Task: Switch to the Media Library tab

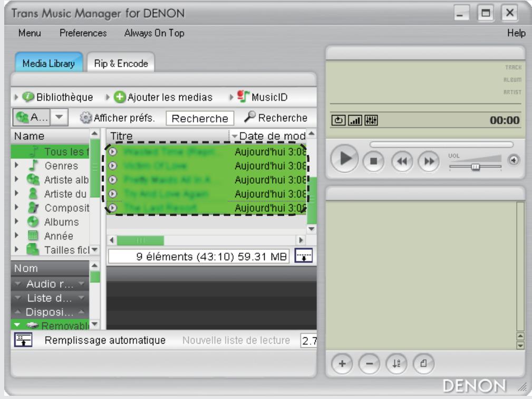Action: pyautogui.click(x=49, y=63)
